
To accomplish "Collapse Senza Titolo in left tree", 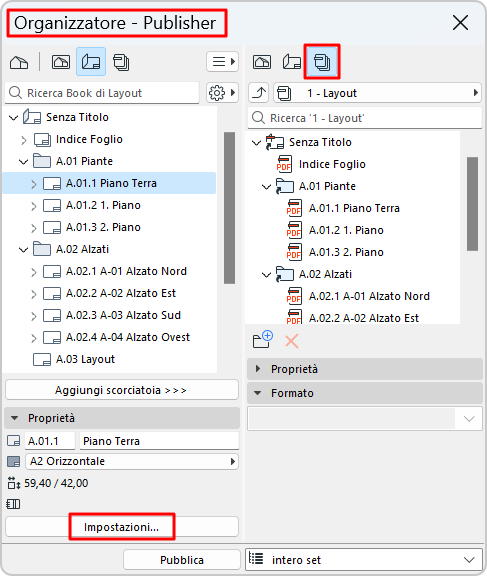I will [x=13, y=118].
